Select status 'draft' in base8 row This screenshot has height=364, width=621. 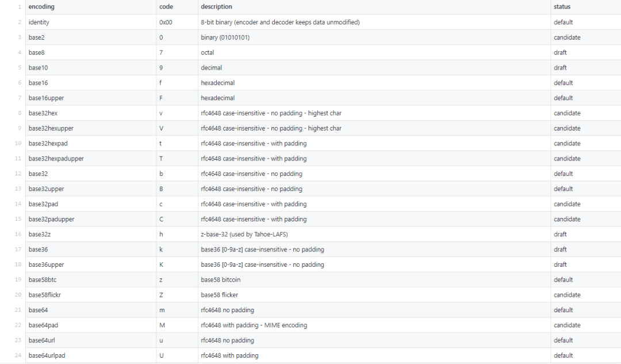pos(560,52)
